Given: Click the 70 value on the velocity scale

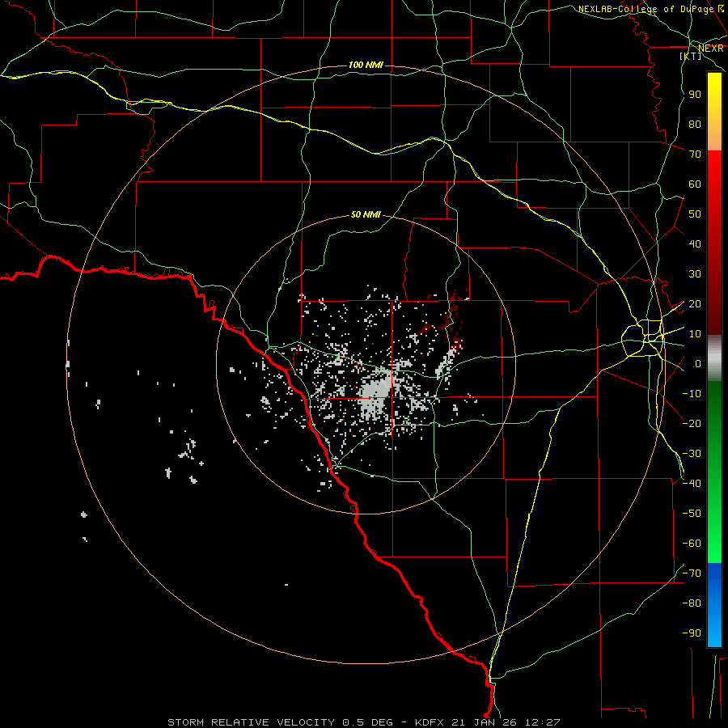Looking at the screenshot, I should [695, 154].
